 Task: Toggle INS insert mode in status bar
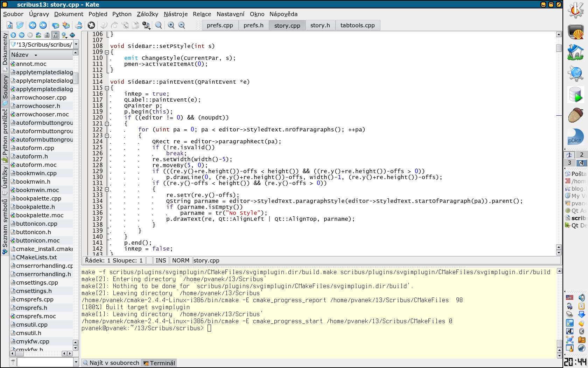pos(161,260)
